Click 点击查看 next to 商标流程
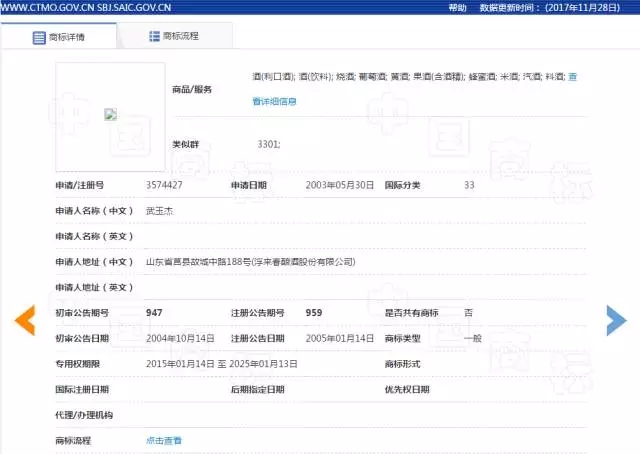Screen dimensions: 640x454 pos(164,440)
